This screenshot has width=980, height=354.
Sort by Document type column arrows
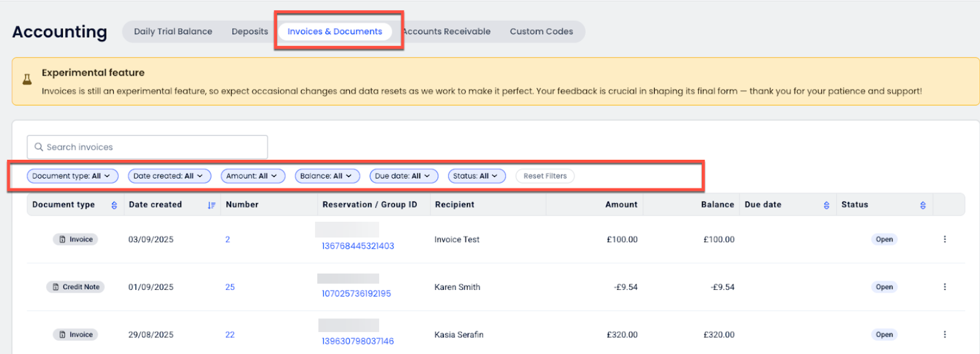114,205
